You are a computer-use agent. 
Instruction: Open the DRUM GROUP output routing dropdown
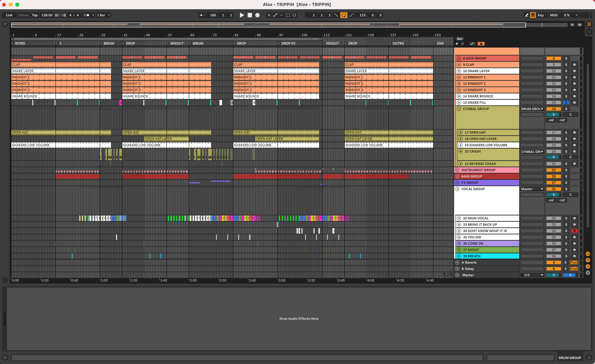click(532, 109)
